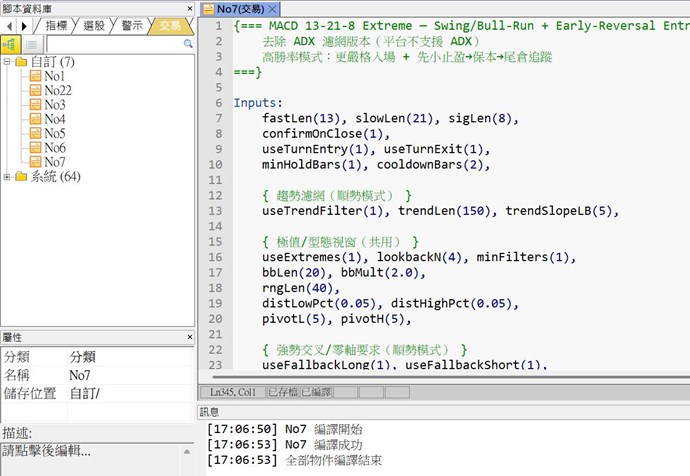This screenshot has height=476, width=690.
Task: Select the No4 script item
Action: (54, 119)
